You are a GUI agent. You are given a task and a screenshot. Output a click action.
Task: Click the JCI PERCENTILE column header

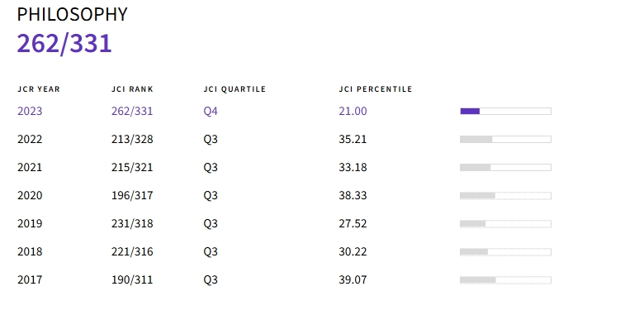pyautogui.click(x=376, y=89)
